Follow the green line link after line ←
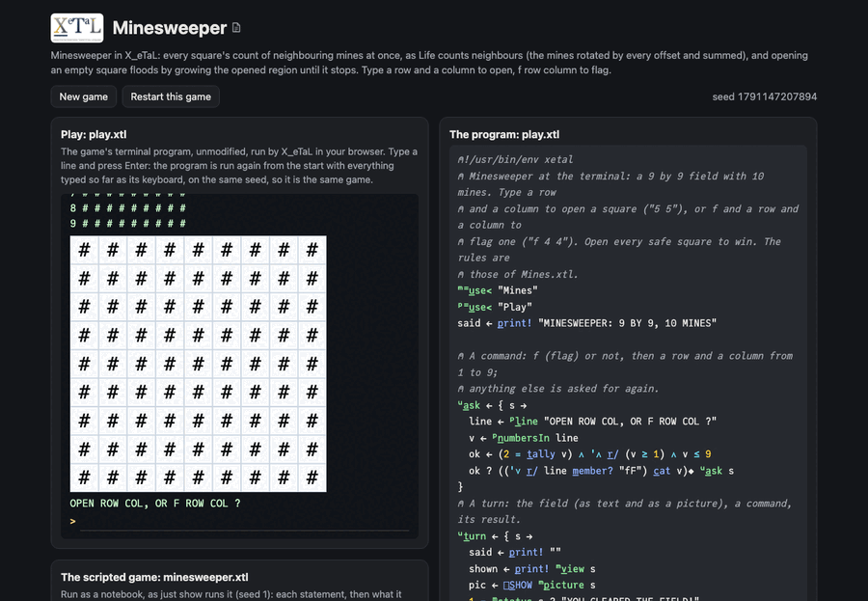868x601 pixels. coord(526,422)
